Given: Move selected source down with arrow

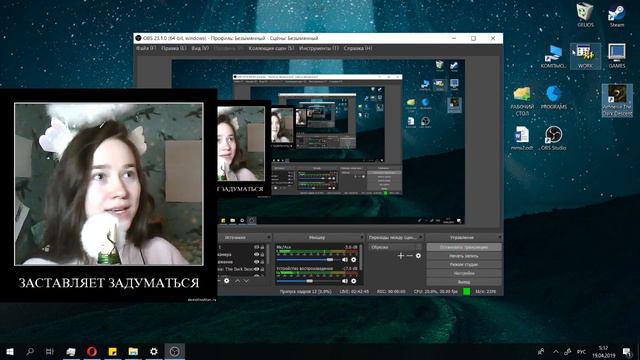Looking at the screenshot, I should point(246,281).
